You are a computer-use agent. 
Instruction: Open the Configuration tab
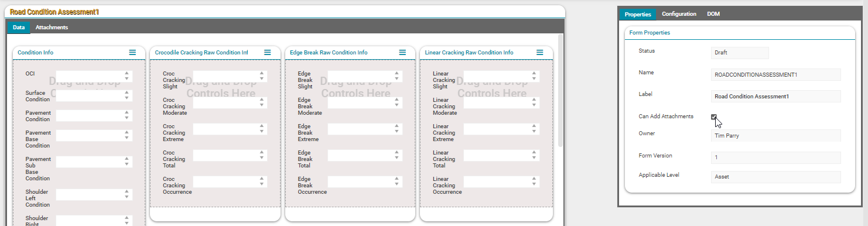tap(679, 13)
